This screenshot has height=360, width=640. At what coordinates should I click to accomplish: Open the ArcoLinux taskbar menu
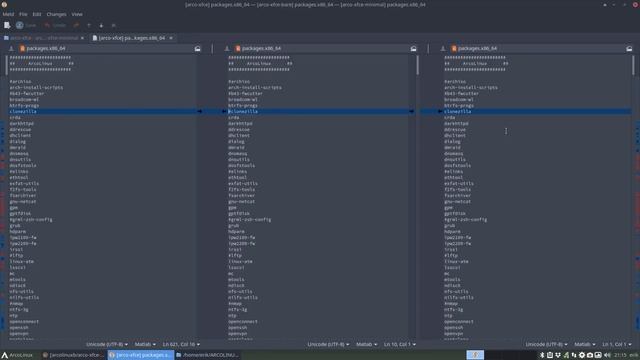pyautogui.click(x=18, y=355)
